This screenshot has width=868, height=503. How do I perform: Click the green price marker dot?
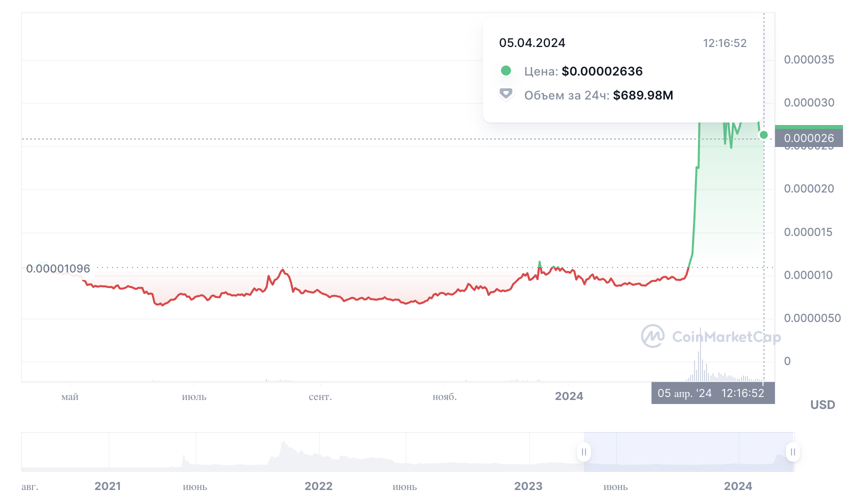point(763,135)
